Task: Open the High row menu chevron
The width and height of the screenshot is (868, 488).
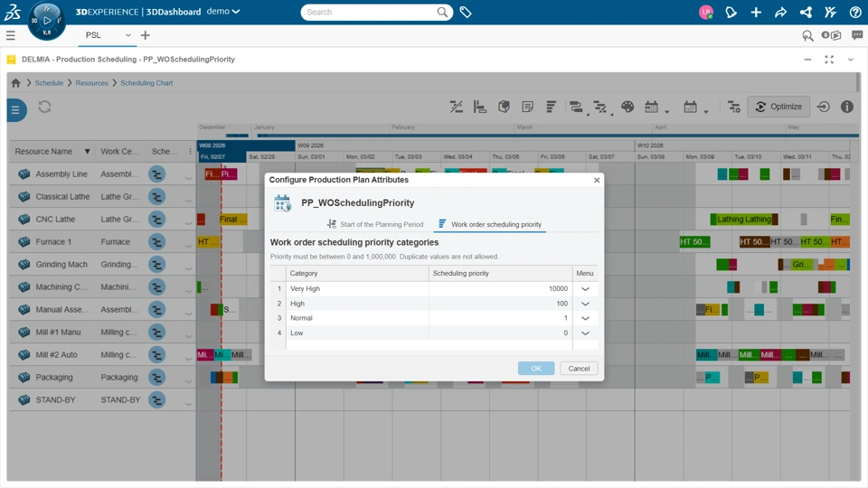Action: click(585, 304)
